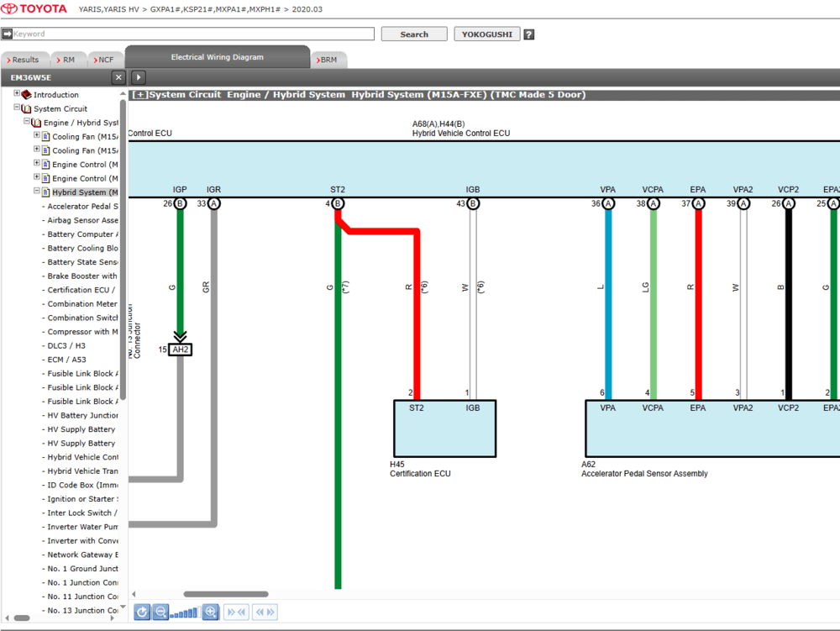Click the expand-width arrows icon
The width and height of the screenshot is (840, 631).
pos(265,613)
